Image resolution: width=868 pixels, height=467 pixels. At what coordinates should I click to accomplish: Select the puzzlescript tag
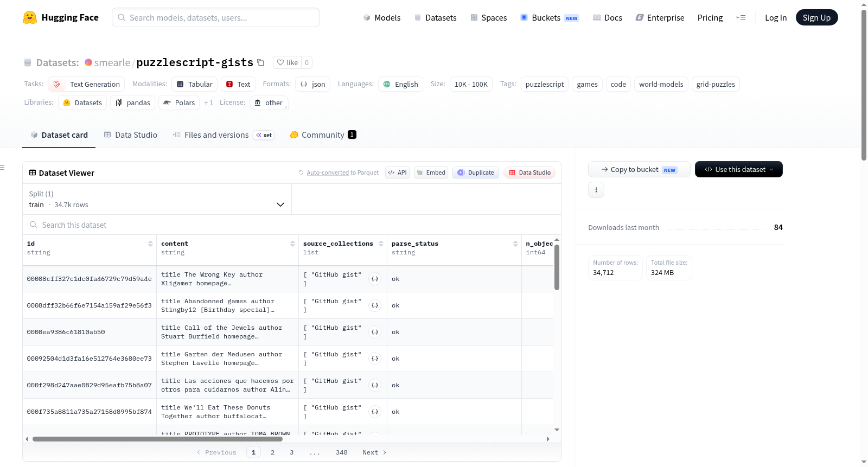(x=545, y=84)
